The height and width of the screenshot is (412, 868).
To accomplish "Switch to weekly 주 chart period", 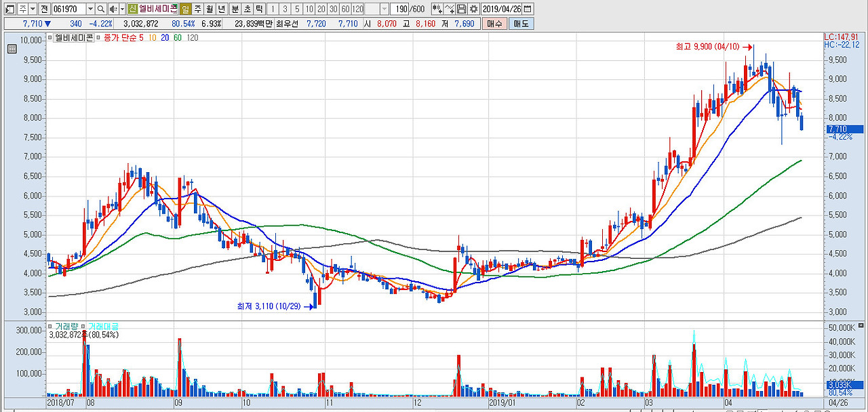I will pyautogui.click(x=197, y=9).
